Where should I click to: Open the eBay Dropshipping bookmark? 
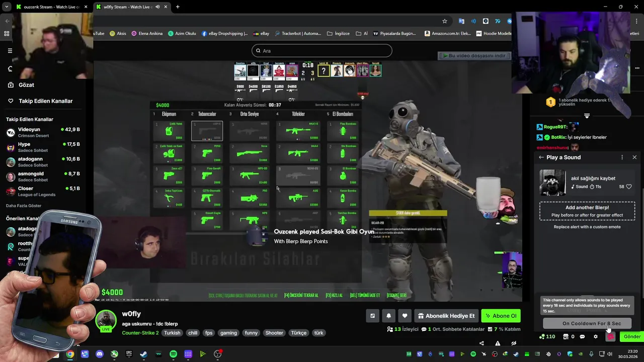(224, 34)
